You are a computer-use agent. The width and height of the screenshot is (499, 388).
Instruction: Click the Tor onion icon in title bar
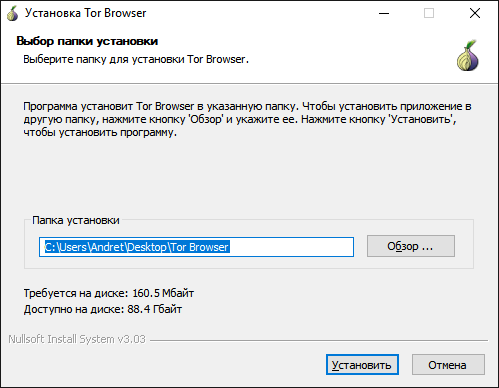pos(13,13)
